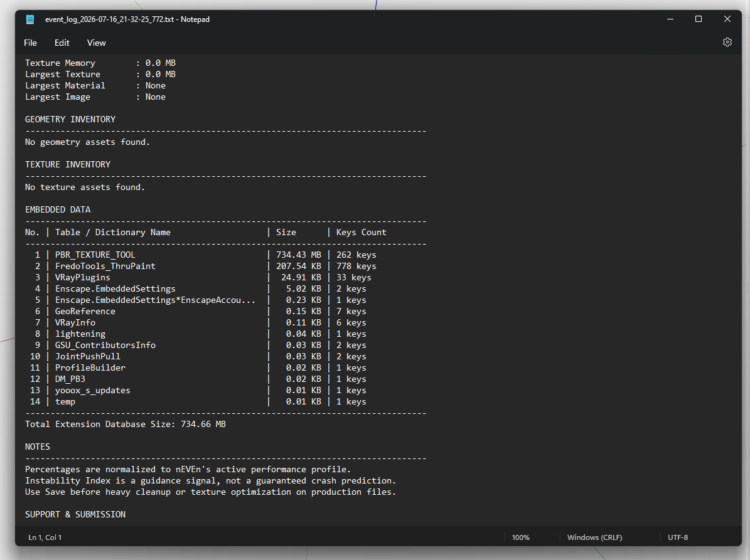Click the Texture Memory line

tap(100, 63)
